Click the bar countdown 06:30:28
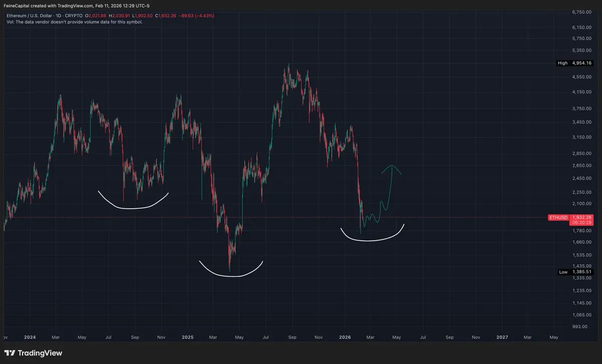The width and height of the screenshot is (602, 364). coord(582,222)
